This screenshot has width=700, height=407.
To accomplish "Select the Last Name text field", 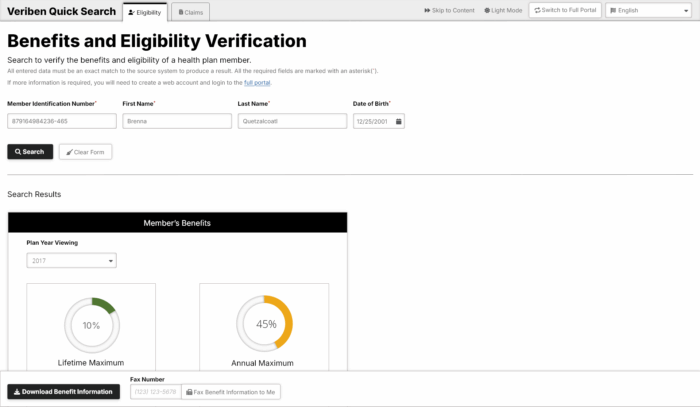I will [x=292, y=121].
